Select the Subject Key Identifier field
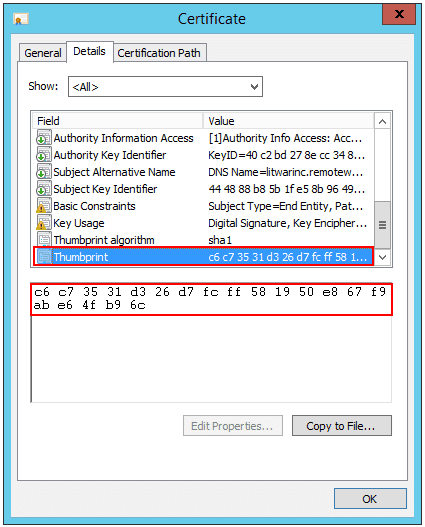425x527 pixels. pos(105,189)
